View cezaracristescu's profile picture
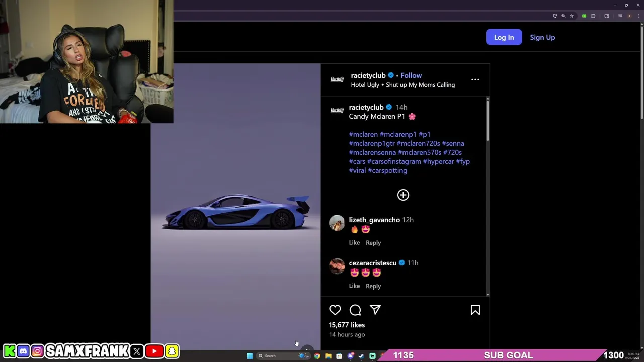Screen dimensions: 644x362 (x=337, y=266)
